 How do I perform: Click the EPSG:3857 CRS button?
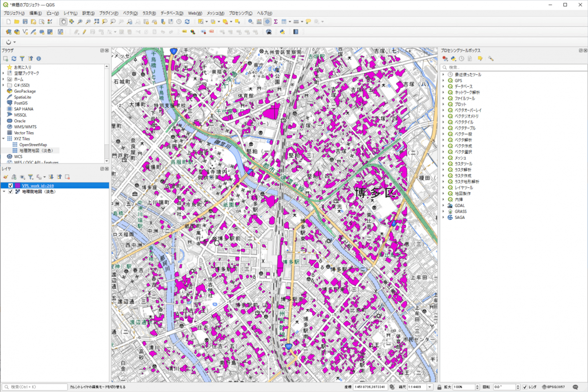coord(554,387)
